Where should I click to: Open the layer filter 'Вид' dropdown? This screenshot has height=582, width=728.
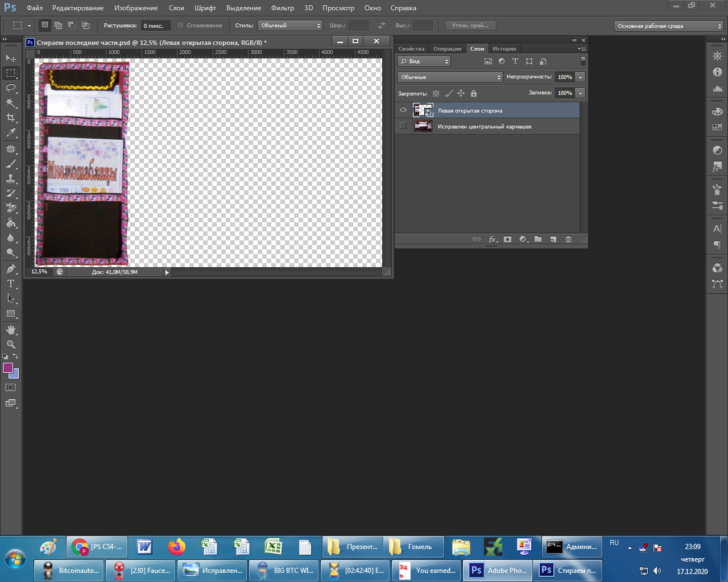(424, 61)
